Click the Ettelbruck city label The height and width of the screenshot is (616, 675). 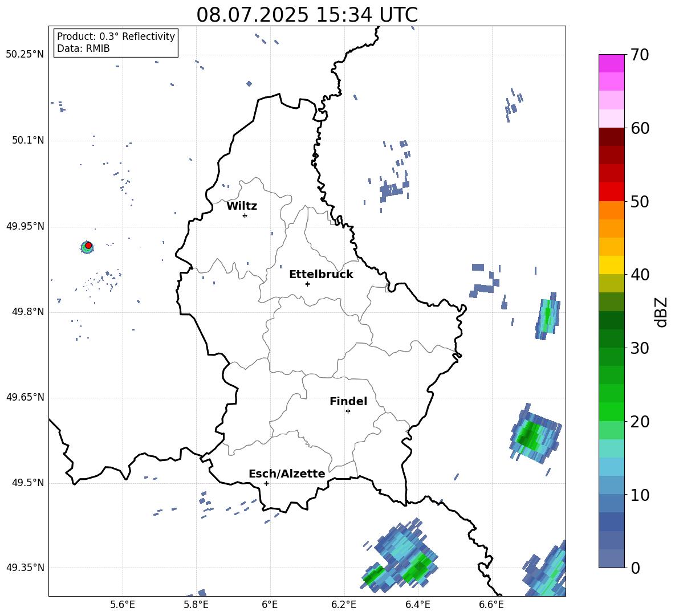(321, 275)
